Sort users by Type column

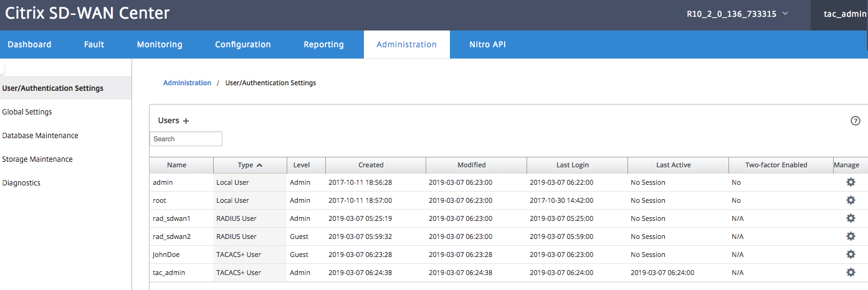tap(250, 165)
